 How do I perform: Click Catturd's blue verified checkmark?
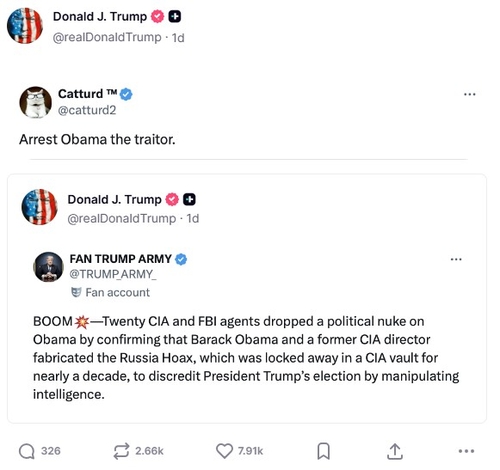click(126, 94)
